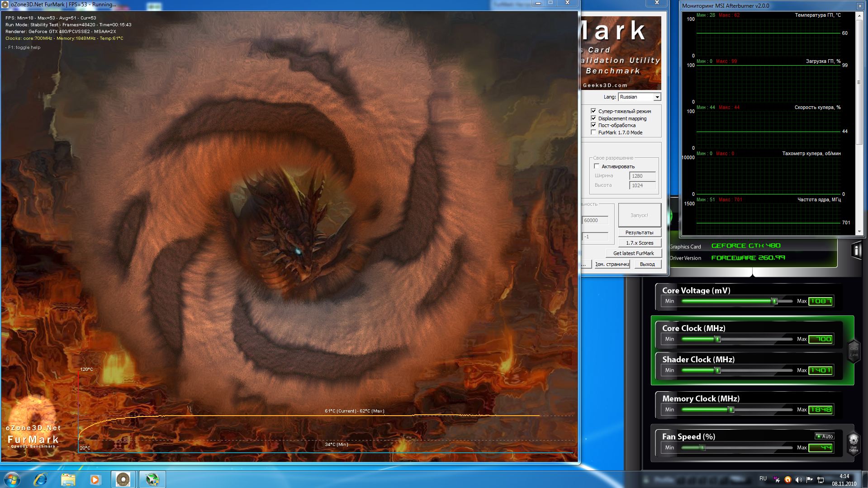Click the Fan Speed value field 44
Screen dimensions: 868x488
click(x=821, y=447)
